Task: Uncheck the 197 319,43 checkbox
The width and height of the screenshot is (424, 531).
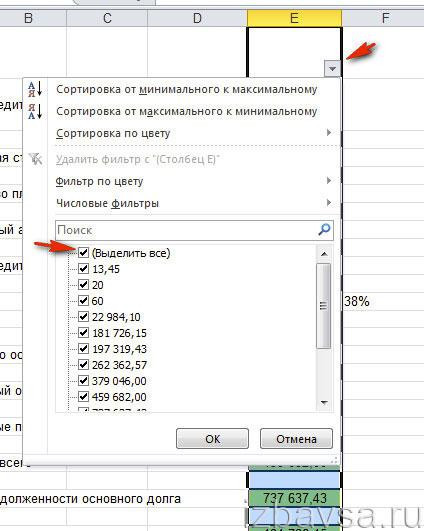Action: pyautogui.click(x=83, y=348)
